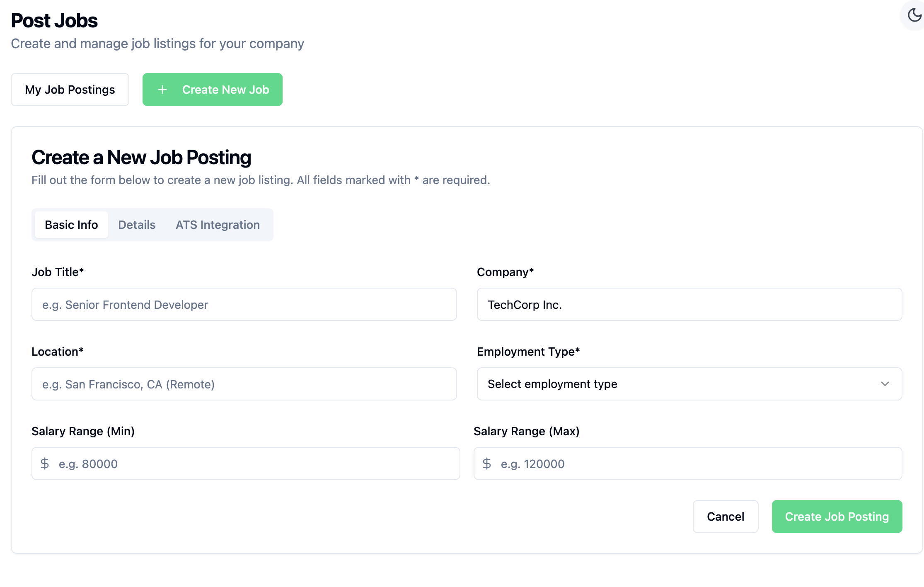The image size is (924, 587).
Task: Toggle dark mode with moon icon
Action: pos(914,15)
